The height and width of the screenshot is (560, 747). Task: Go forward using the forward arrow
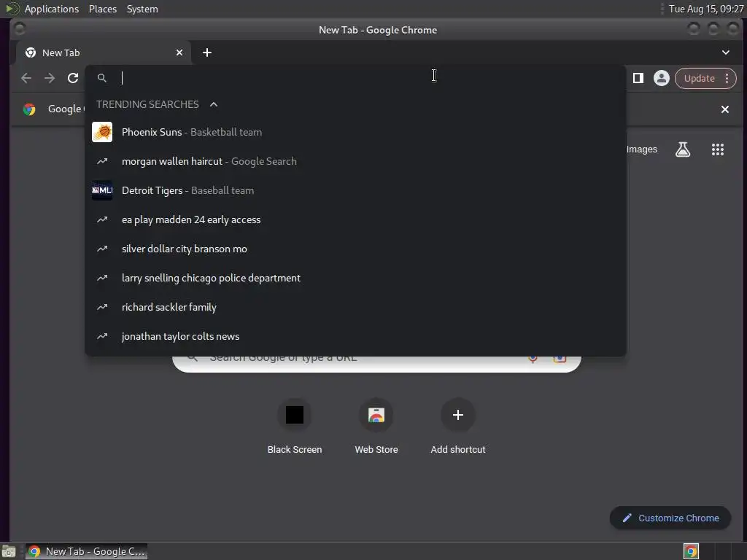point(50,78)
